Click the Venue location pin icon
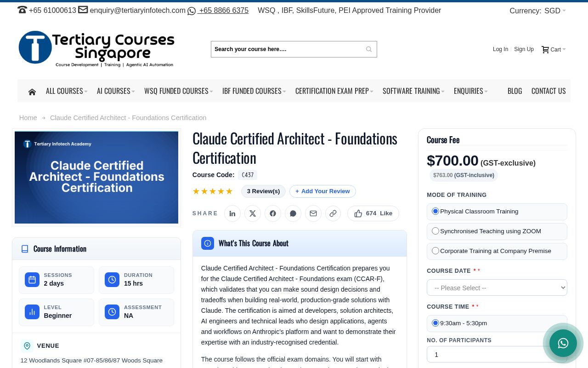 pyautogui.click(x=27, y=346)
